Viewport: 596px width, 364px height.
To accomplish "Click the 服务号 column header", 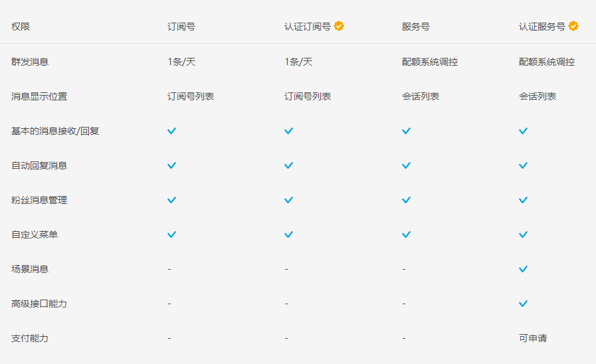I will point(416,27).
